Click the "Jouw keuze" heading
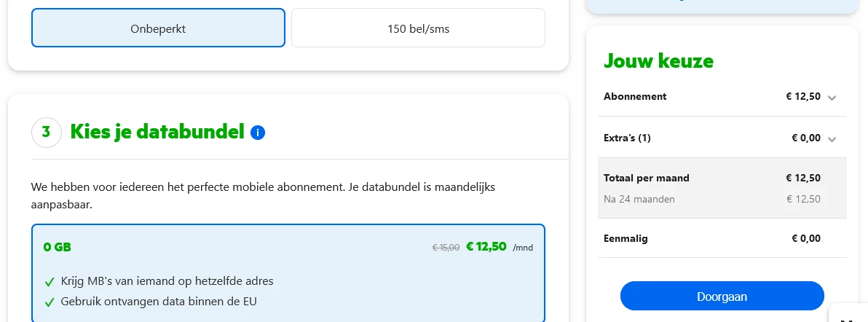The image size is (868, 322). 658,61
